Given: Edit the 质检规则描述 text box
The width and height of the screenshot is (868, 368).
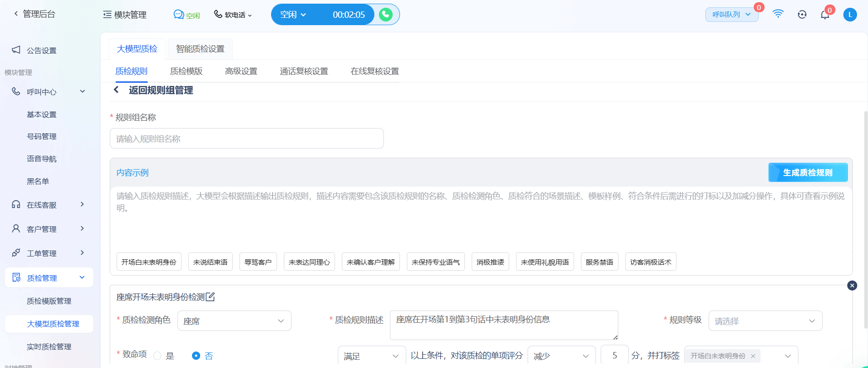Looking at the screenshot, I should [504, 325].
